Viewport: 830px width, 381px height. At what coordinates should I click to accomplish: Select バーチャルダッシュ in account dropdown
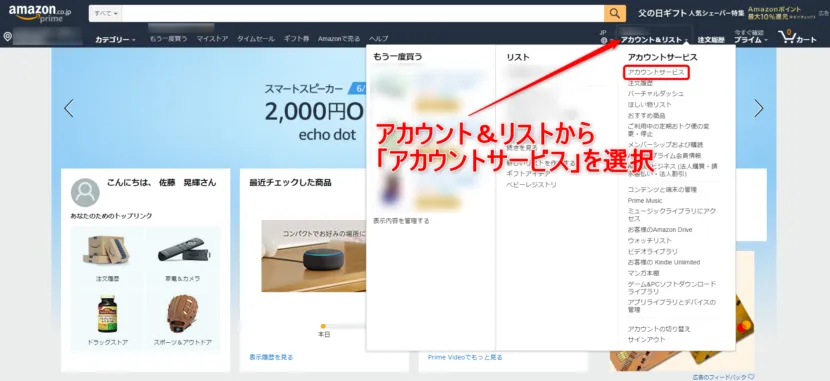pos(655,94)
